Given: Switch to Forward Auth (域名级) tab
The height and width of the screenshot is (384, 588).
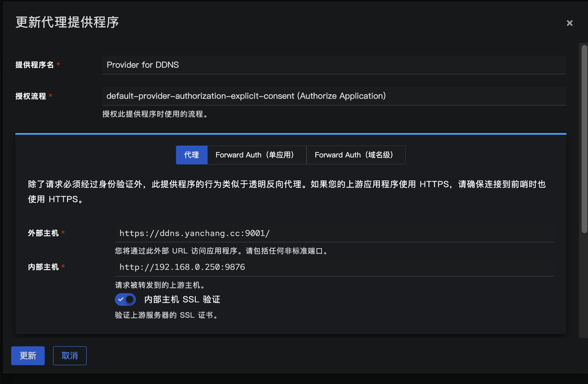Looking at the screenshot, I should coord(355,155).
